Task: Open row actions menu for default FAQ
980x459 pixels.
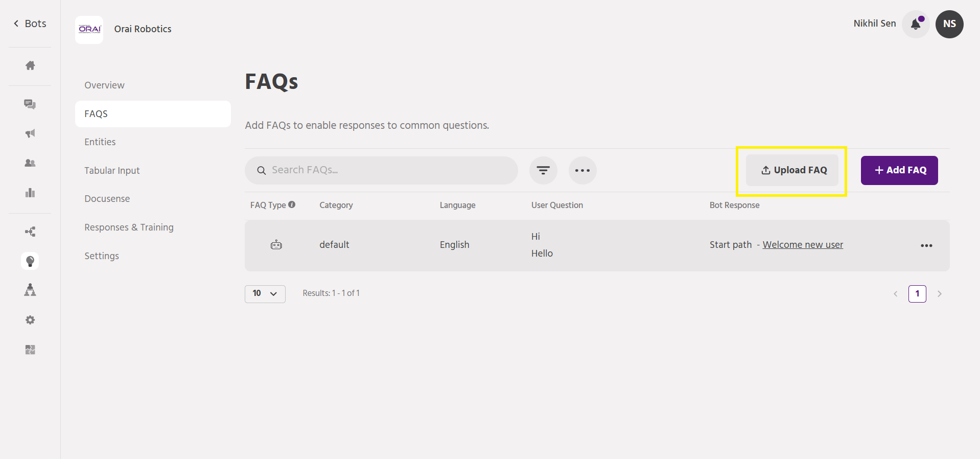Action: (x=926, y=246)
